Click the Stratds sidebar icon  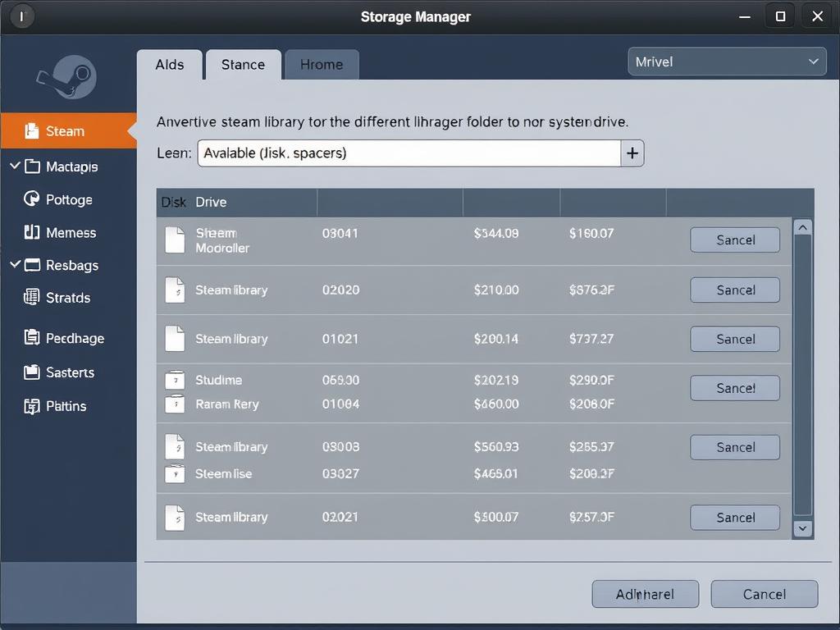click(x=32, y=298)
